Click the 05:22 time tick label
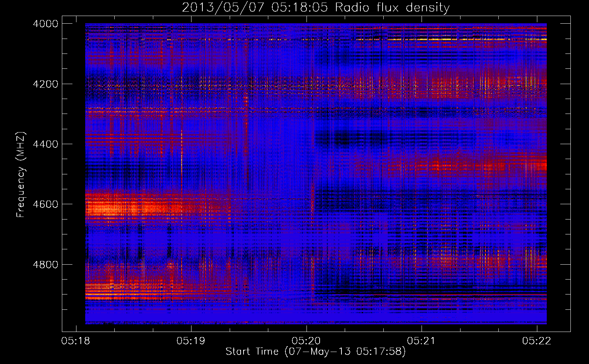Screen dimensions: 589x364 click(x=537, y=341)
